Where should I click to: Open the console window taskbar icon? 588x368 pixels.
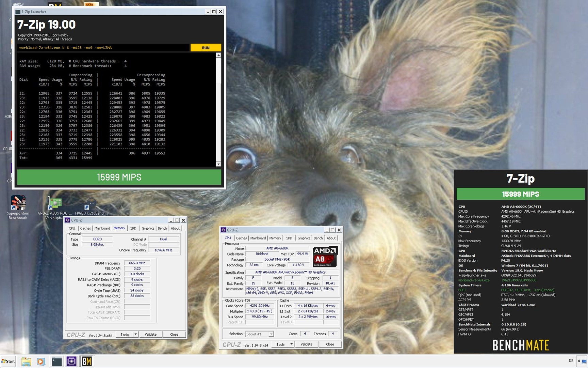(56, 362)
